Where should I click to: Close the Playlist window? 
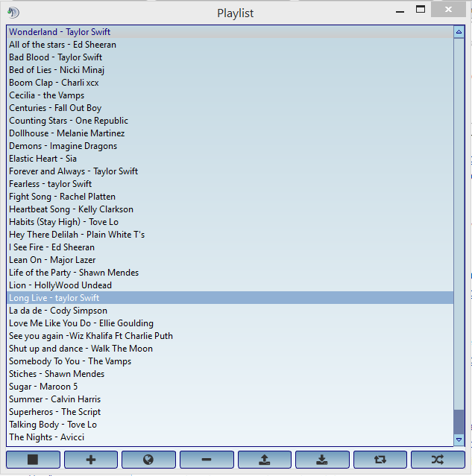coord(448,10)
